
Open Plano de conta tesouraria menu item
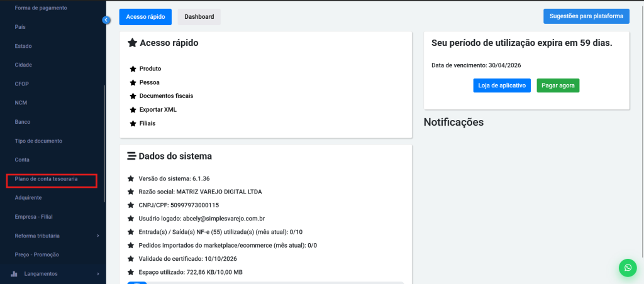pos(47,179)
